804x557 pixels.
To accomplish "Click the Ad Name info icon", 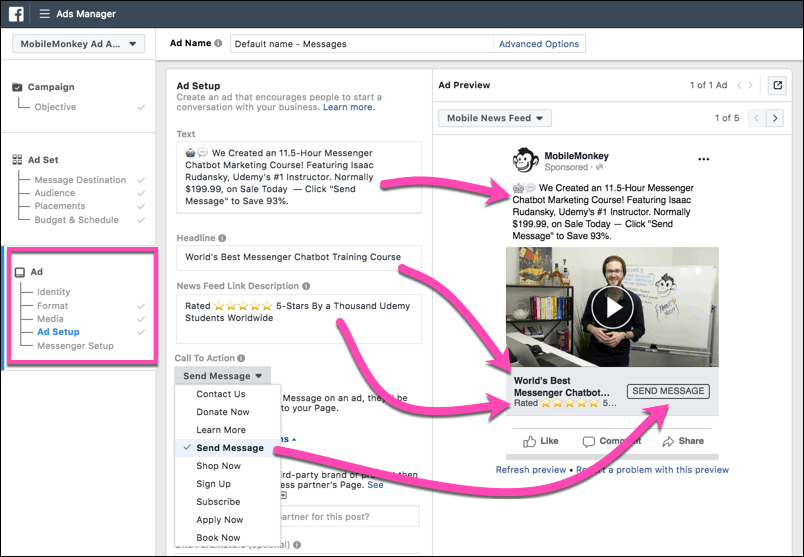I will (218, 43).
